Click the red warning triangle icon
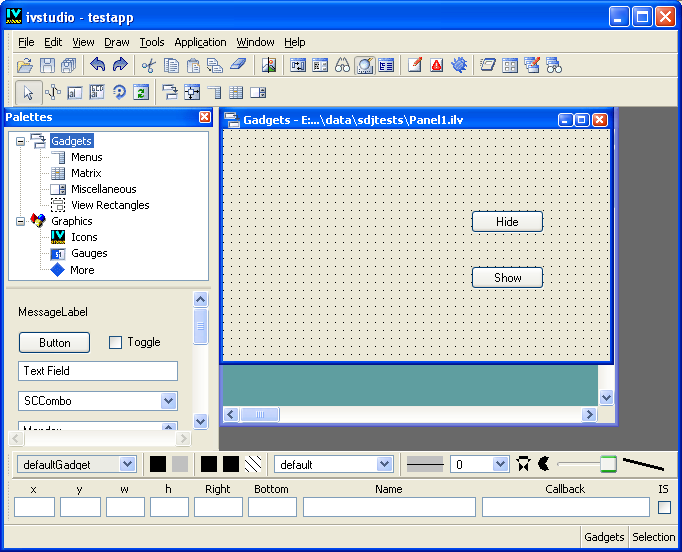 click(437, 66)
